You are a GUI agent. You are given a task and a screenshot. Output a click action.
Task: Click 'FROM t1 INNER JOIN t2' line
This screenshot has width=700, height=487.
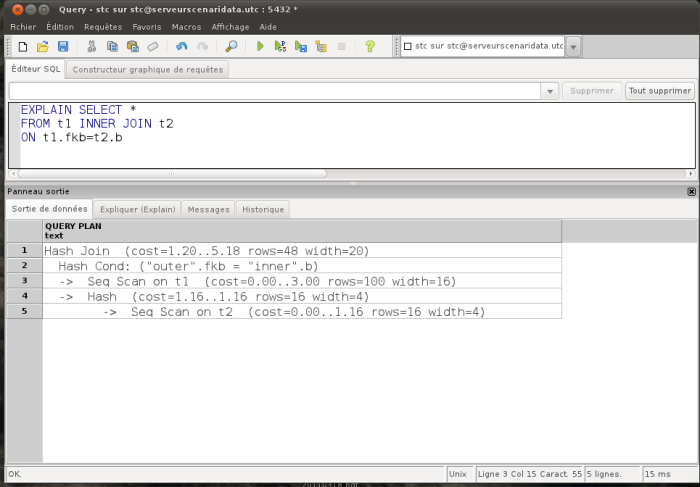pyautogui.click(x=97, y=124)
